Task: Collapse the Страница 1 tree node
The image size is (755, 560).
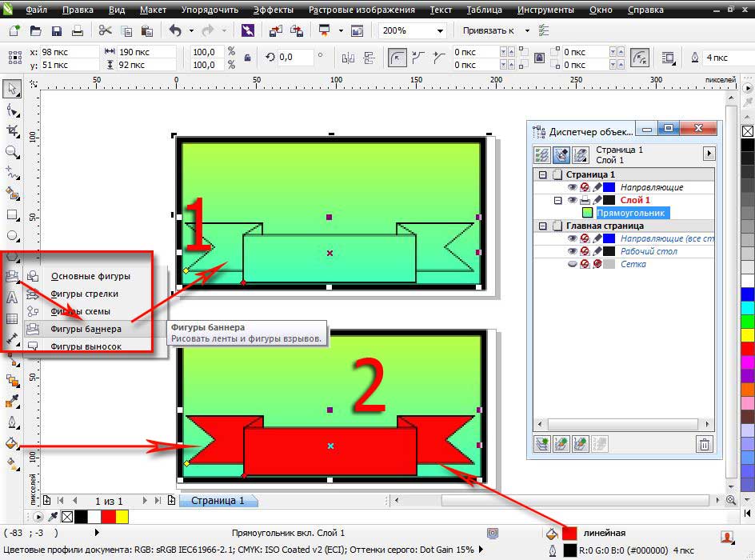Action: (543, 174)
